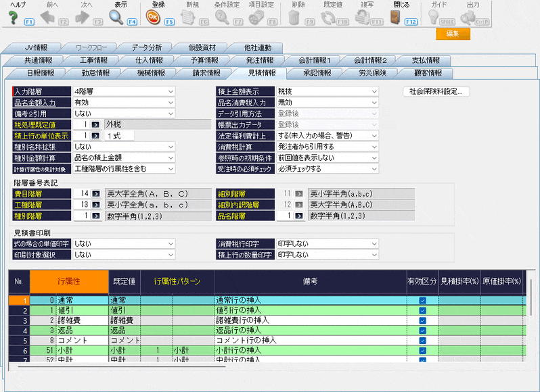
Task: Open lookup arrow next to 税処理既定値
Action: 95,124
